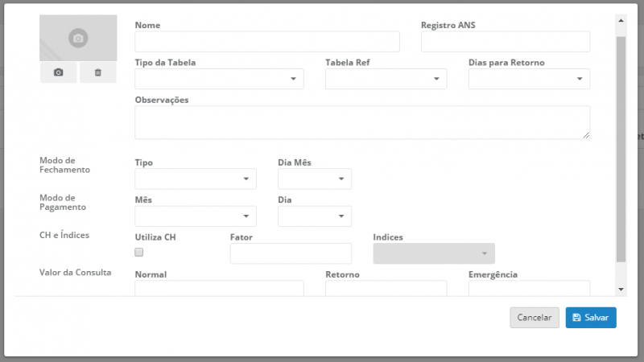This screenshot has height=362, width=644.
Task: Focus the Nome input field
Action: 267,42
